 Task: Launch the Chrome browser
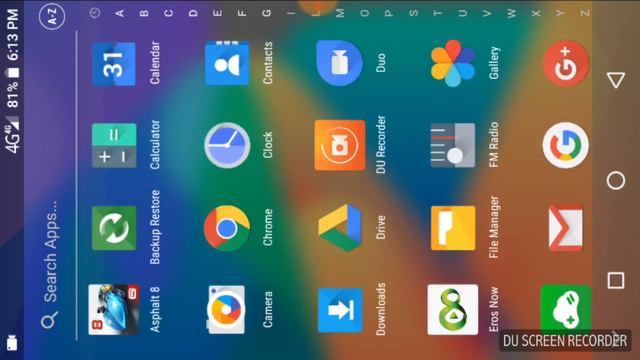click(227, 228)
